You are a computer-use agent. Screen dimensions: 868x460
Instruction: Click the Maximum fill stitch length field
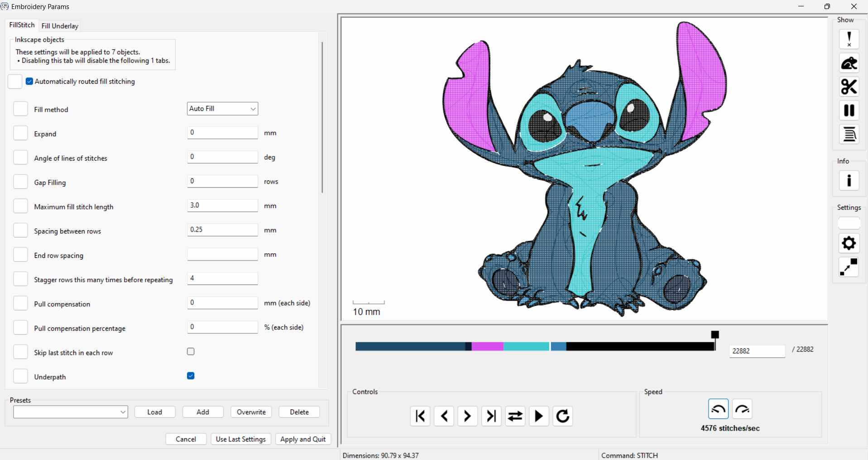pos(222,205)
